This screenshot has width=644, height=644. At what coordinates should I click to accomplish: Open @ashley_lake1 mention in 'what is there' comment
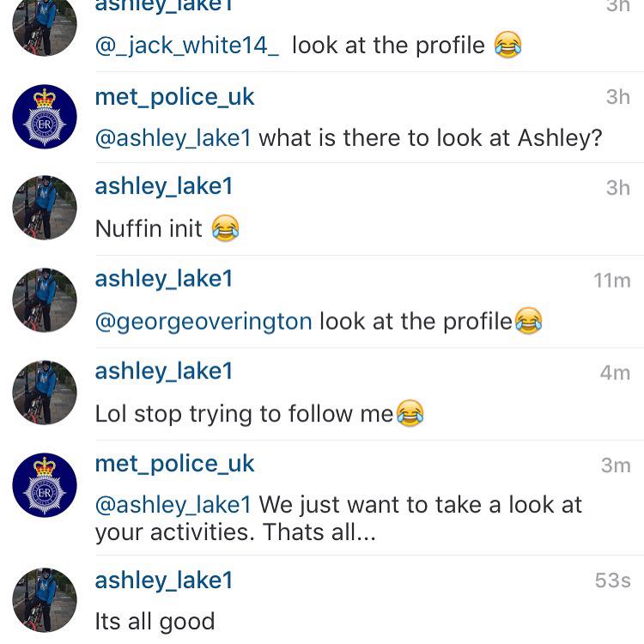(173, 138)
